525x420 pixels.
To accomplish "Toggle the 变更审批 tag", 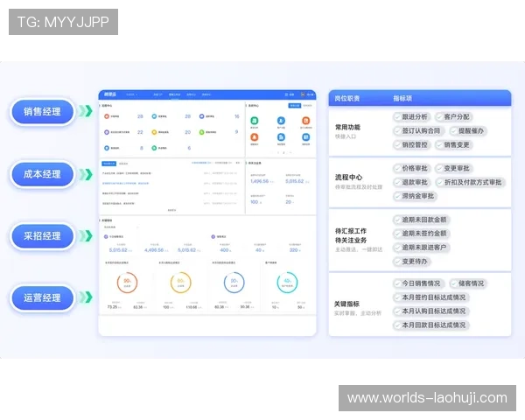I will tap(453, 168).
